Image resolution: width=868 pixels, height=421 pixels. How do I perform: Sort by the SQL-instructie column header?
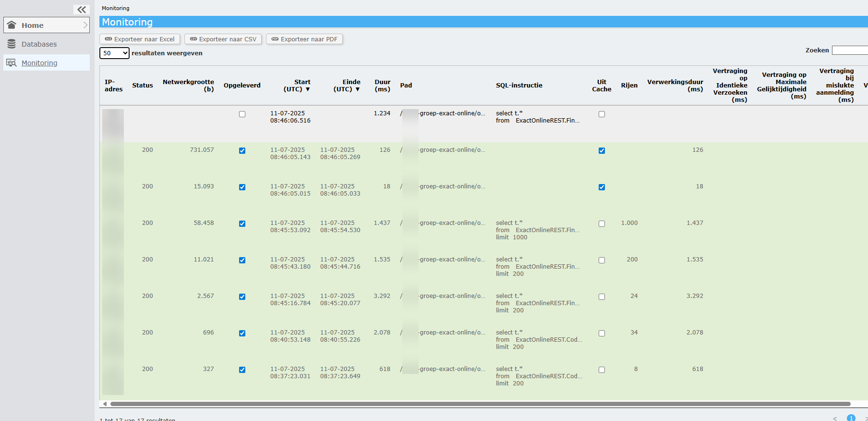pyautogui.click(x=519, y=86)
